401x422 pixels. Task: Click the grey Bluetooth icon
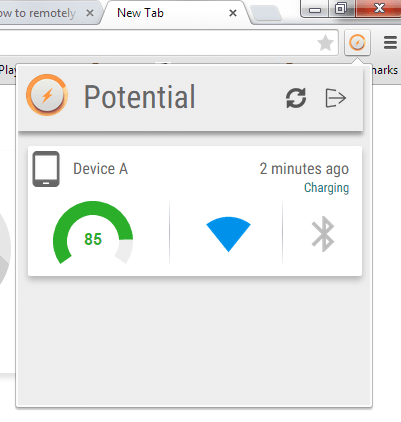click(323, 234)
